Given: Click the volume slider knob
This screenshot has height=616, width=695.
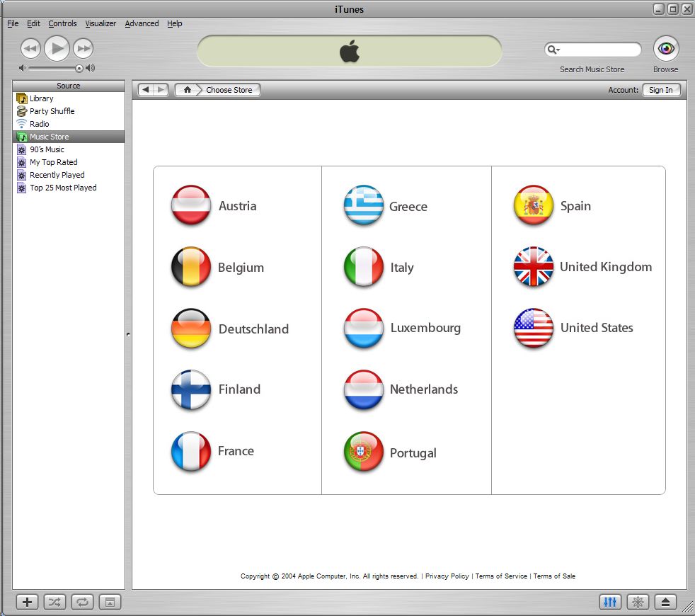Looking at the screenshot, I should 79,68.
